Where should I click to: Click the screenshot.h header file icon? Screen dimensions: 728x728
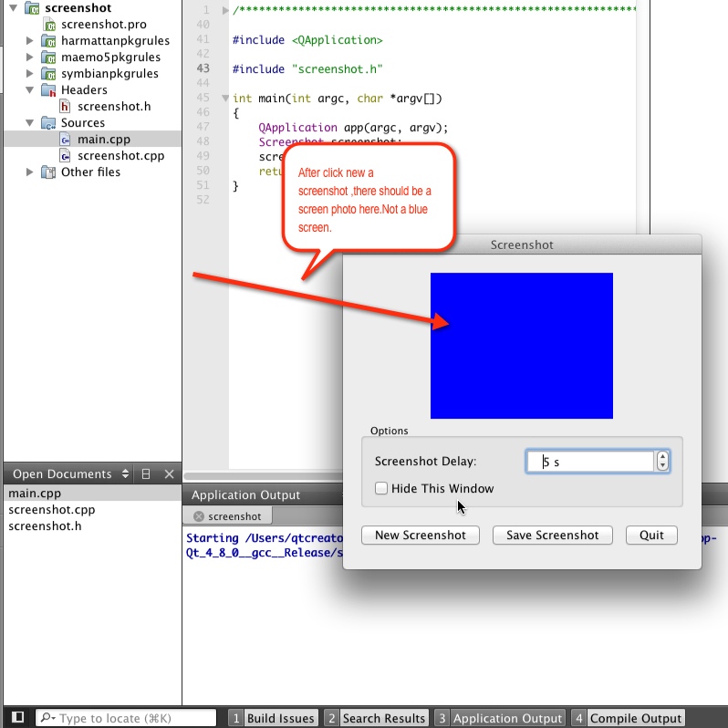(65, 107)
